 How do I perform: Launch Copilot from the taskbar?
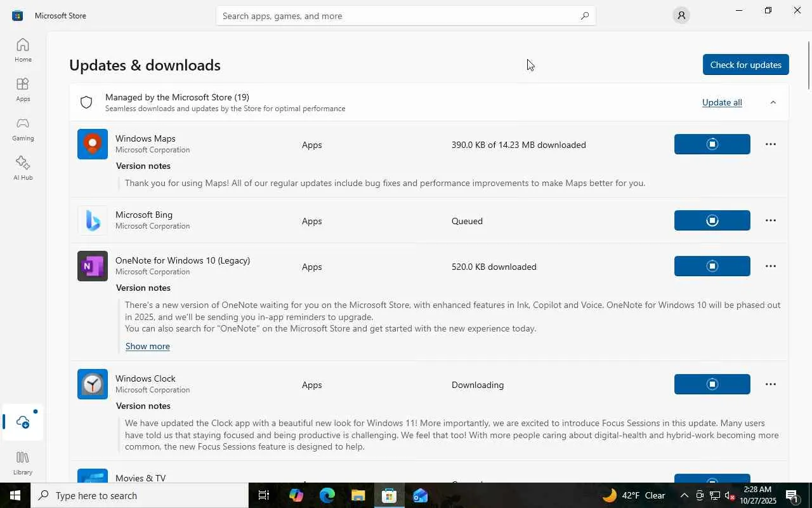(x=296, y=495)
